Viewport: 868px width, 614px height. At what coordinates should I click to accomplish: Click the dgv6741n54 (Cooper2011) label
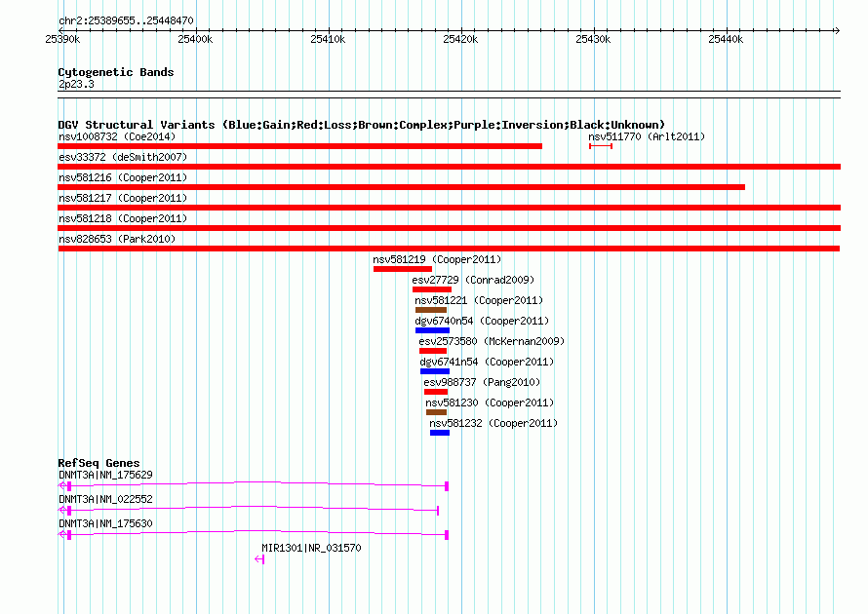pos(487,362)
